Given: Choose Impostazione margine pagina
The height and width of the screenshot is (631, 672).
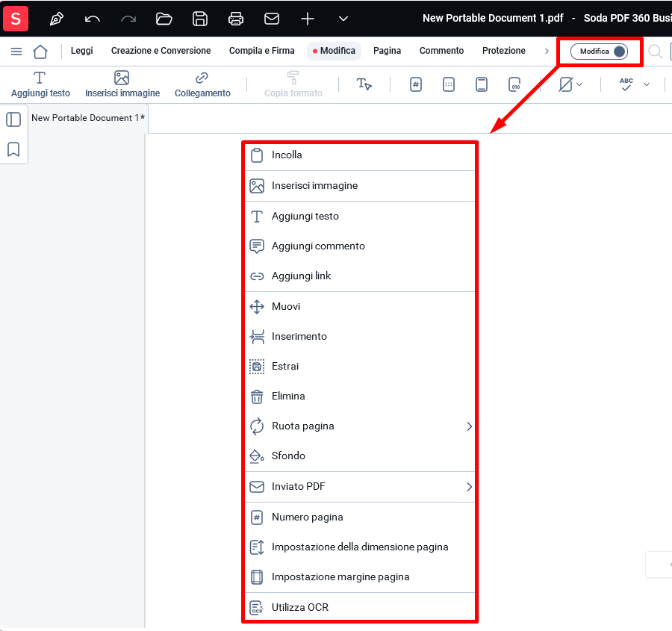Looking at the screenshot, I should pyautogui.click(x=360, y=577).
